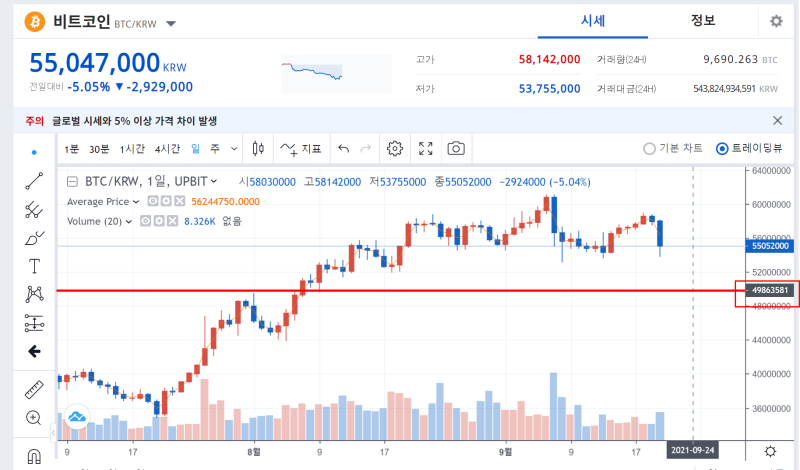The width and height of the screenshot is (800, 470).
Task: Toggle the magnet mode tool
Action: [x=34, y=456]
